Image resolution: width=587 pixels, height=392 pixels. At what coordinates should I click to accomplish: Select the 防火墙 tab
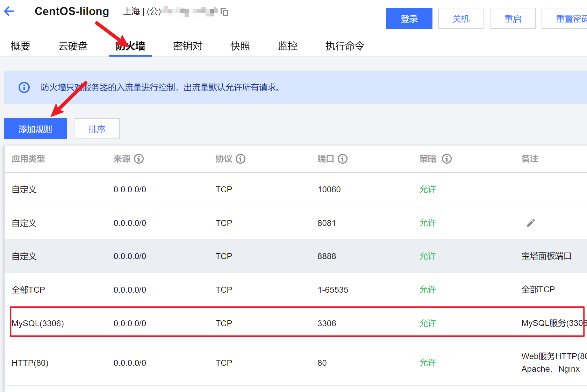tap(130, 46)
